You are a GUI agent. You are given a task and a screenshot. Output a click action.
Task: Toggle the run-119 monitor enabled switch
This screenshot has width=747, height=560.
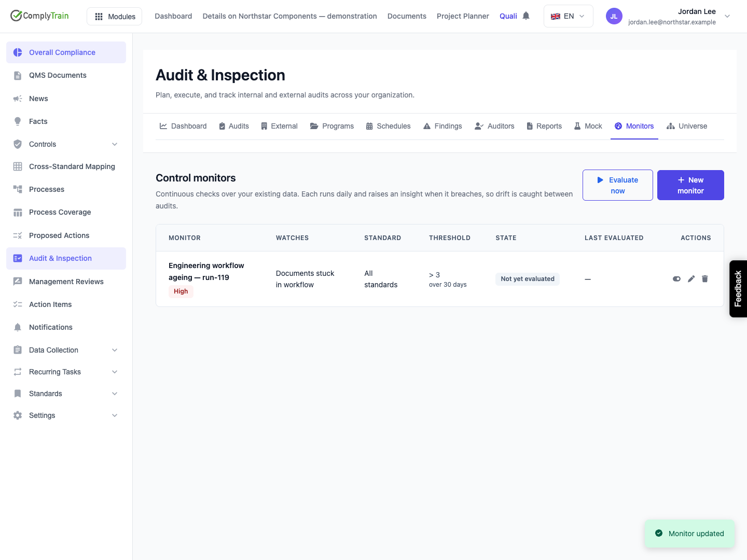(x=676, y=279)
